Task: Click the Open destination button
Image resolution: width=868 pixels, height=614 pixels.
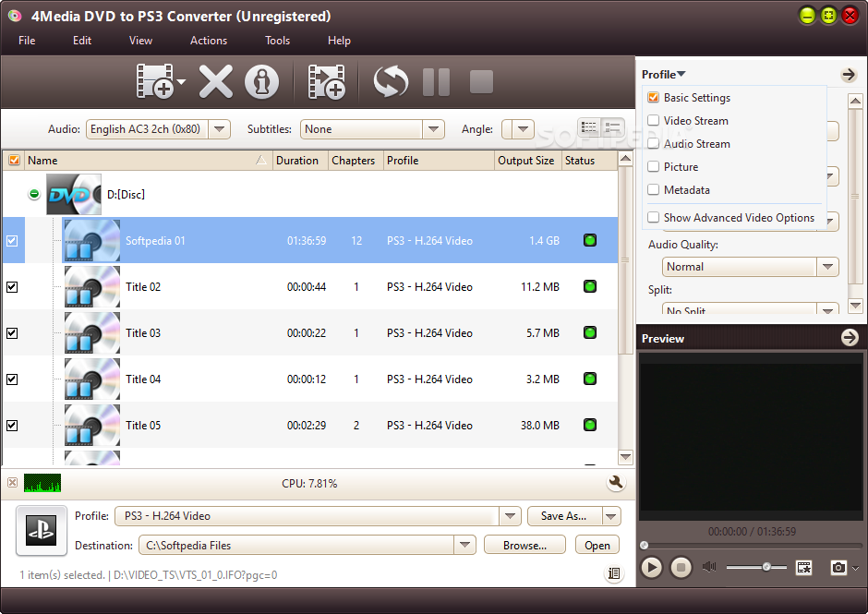Action: (x=597, y=545)
